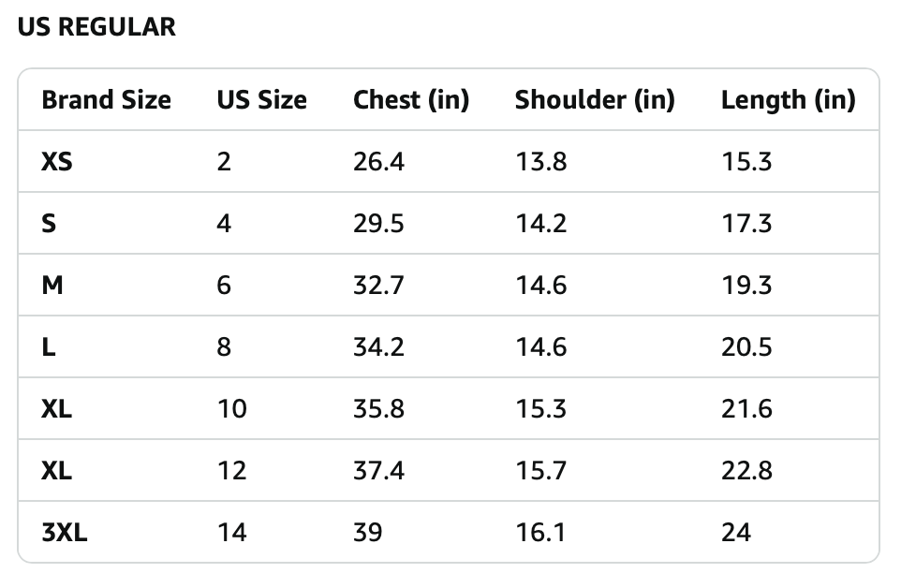Select the Chest (in) column header

point(411,100)
